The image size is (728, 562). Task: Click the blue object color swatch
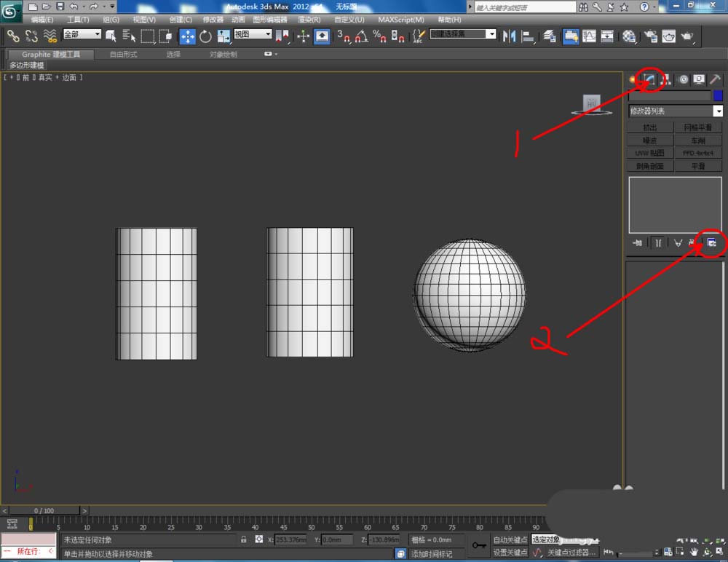(718, 95)
